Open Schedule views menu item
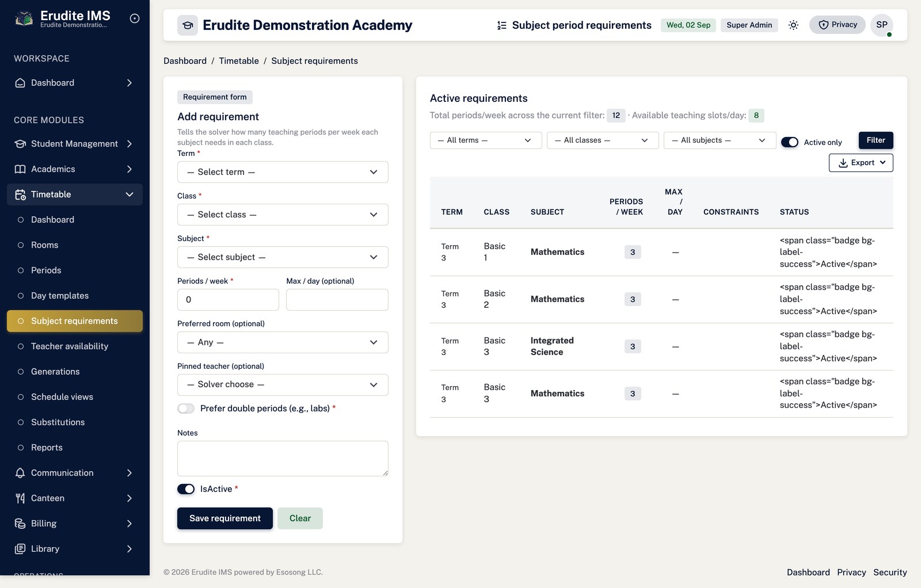Viewport: 921px width, 588px height. click(x=75, y=397)
